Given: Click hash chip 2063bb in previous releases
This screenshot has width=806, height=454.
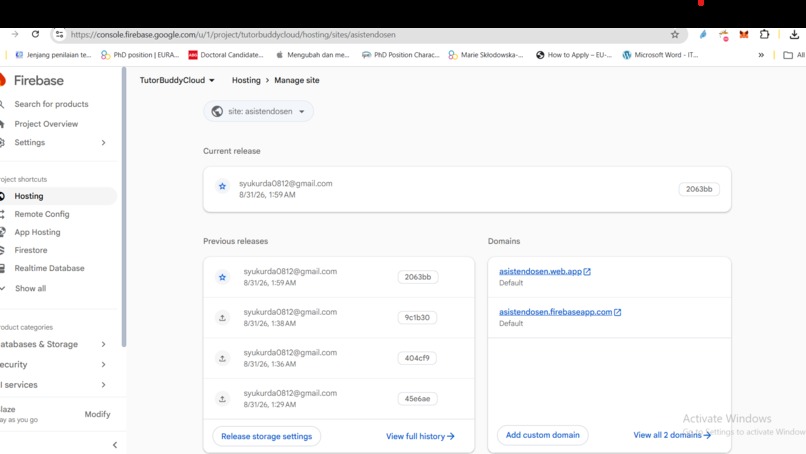Looking at the screenshot, I should [417, 277].
